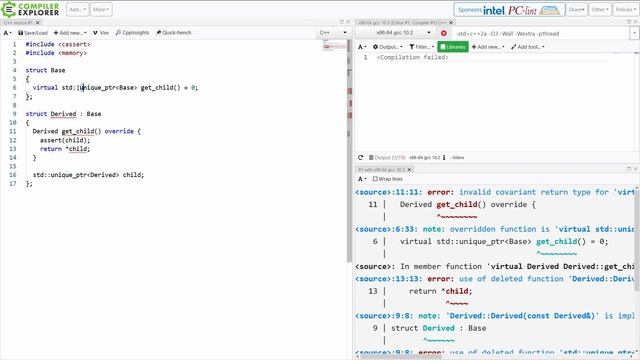Click the Intel sponsor logo
The image size is (640, 360).
(493, 10)
